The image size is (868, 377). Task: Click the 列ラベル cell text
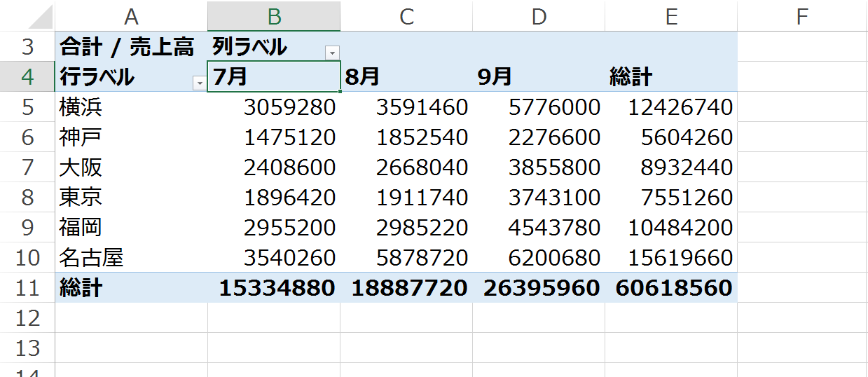pyautogui.click(x=249, y=47)
